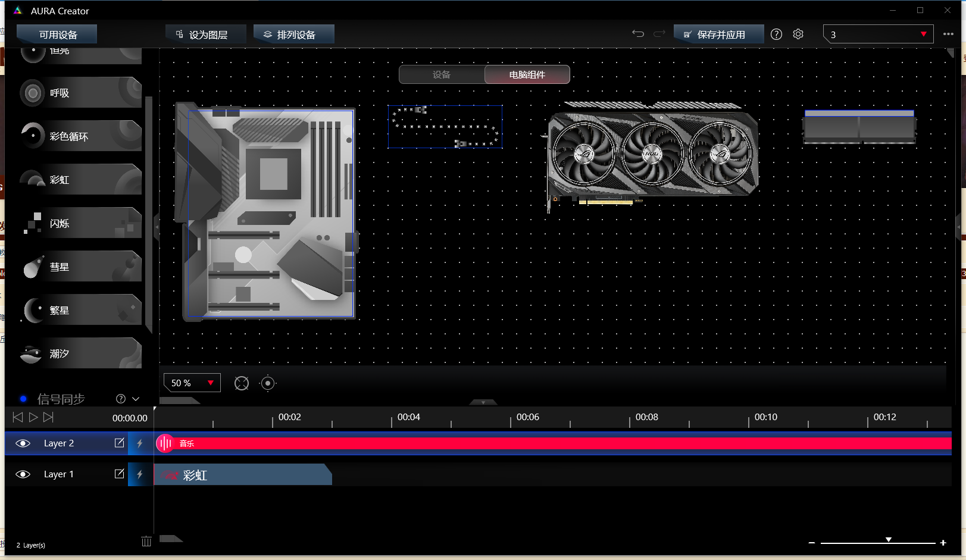
Task: Click the 排列设备 button
Action: tap(293, 35)
